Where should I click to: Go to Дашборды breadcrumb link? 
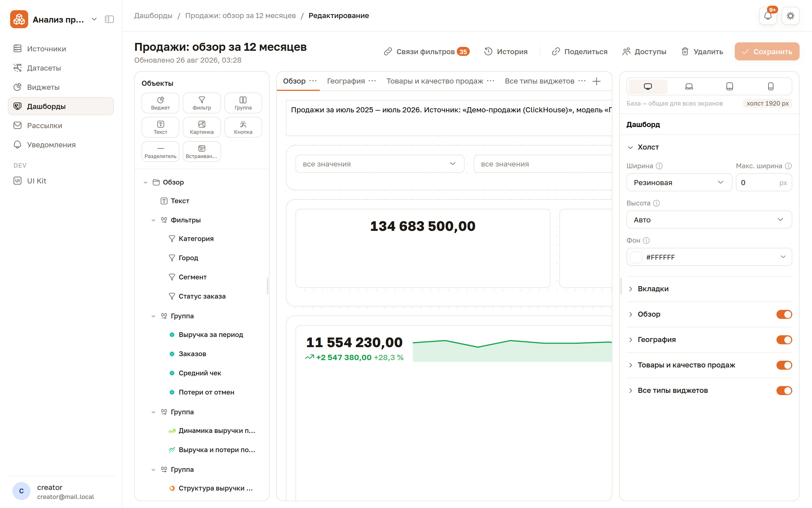(153, 16)
